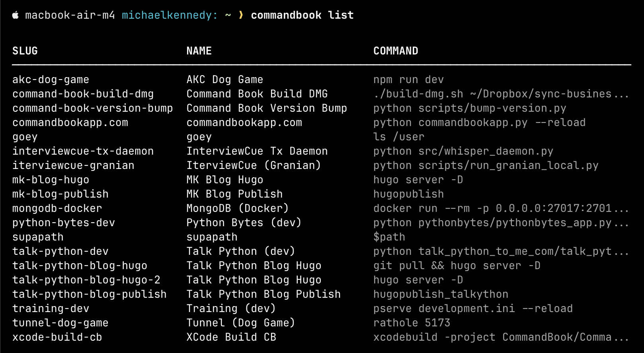Screen dimensions: 644x353
Task: Select the akc-dog-game slug
Action: point(51,80)
